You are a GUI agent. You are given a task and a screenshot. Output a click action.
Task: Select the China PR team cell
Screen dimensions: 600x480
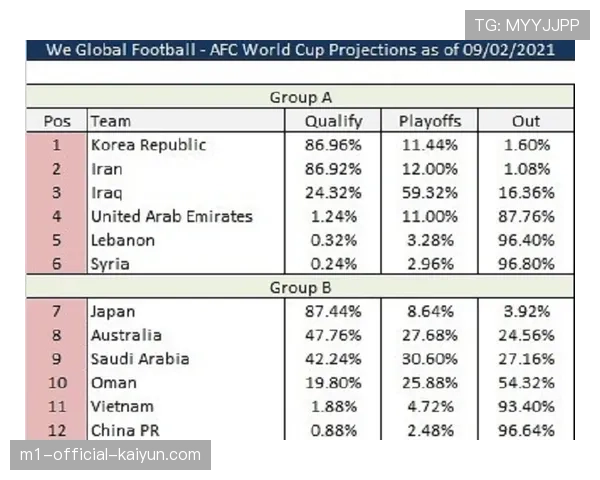point(125,431)
